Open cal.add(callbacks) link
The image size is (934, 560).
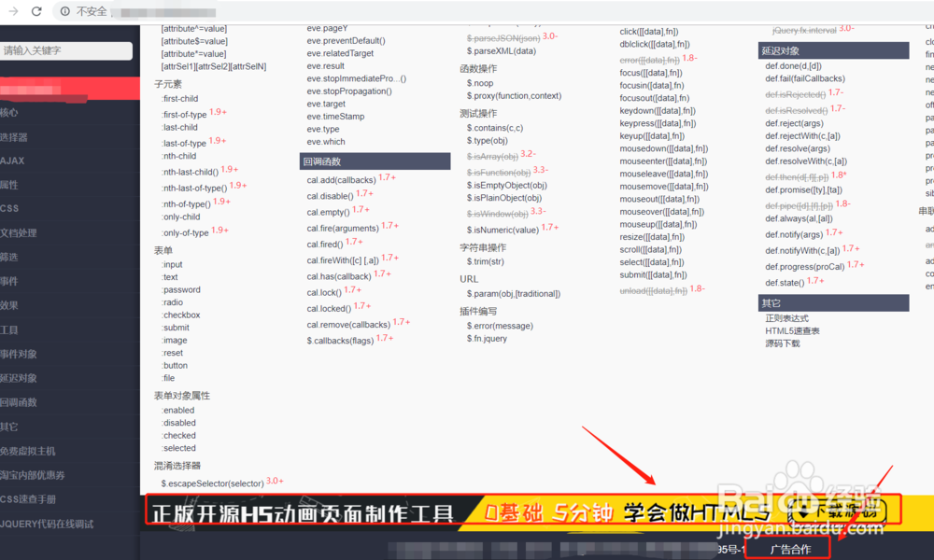[x=341, y=180]
